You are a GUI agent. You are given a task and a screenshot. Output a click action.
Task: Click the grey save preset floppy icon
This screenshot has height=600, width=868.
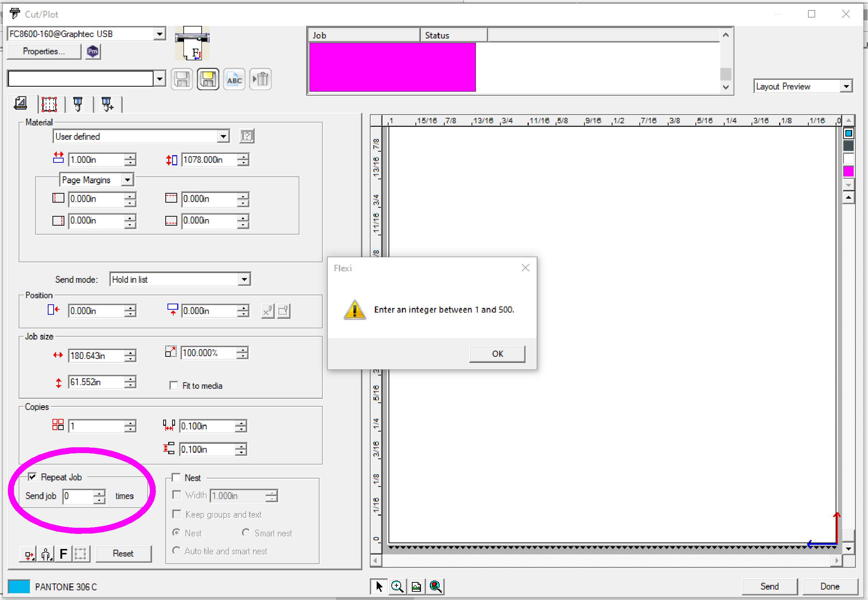(182, 79)
